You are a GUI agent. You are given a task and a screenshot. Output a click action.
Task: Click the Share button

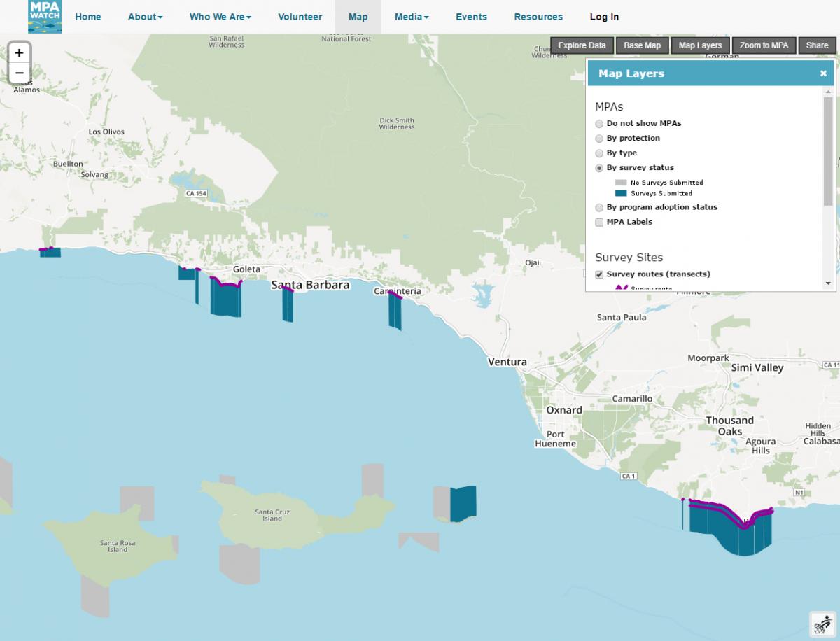tap(817, 45)
